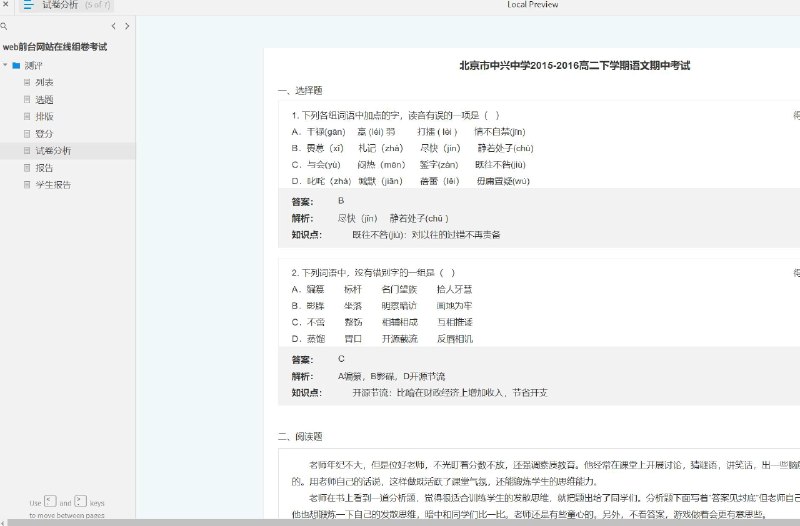The height and width of the screenshot is (526, 800).
Task: Collapse the 测评 folder
Action: pos(5,65)
